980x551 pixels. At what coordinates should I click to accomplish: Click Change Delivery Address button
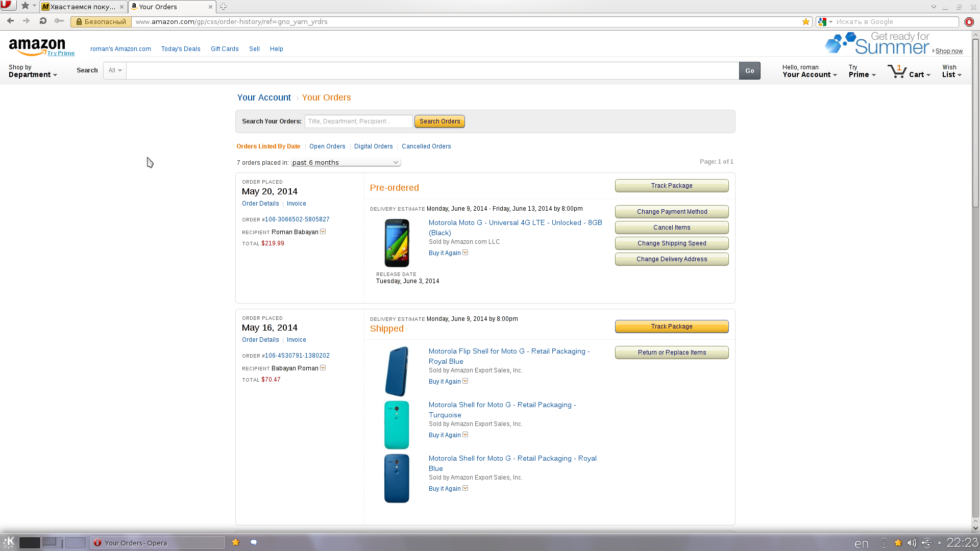coord(672,259)
